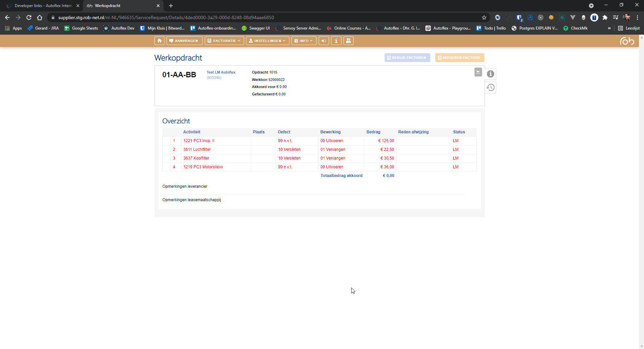Open the info 'i' toolbar icon
The width and height of the screenshot is (644, 349).
(336, 41)
